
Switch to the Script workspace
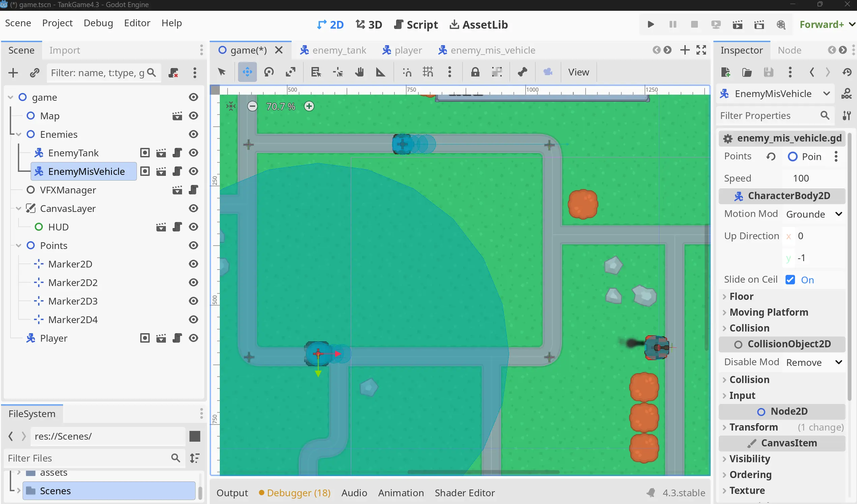416,25
